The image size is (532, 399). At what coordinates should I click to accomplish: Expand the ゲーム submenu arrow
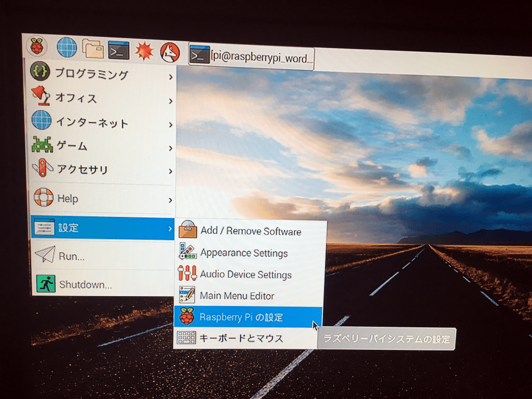(170, 148)
